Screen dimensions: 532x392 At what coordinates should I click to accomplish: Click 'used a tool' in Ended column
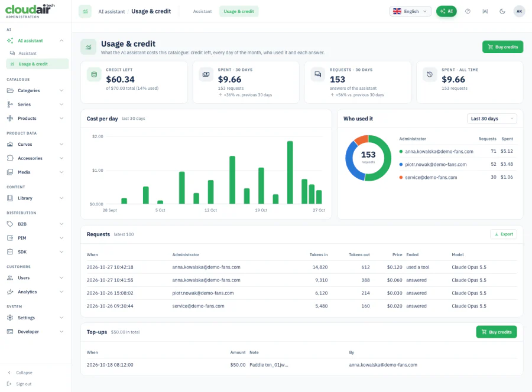tap(418, 267)
